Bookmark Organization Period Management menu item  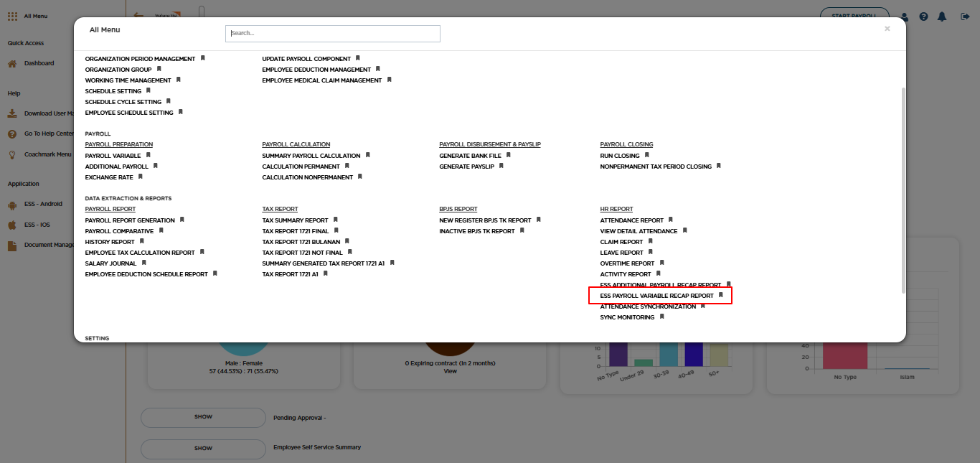tap(203, 58)
